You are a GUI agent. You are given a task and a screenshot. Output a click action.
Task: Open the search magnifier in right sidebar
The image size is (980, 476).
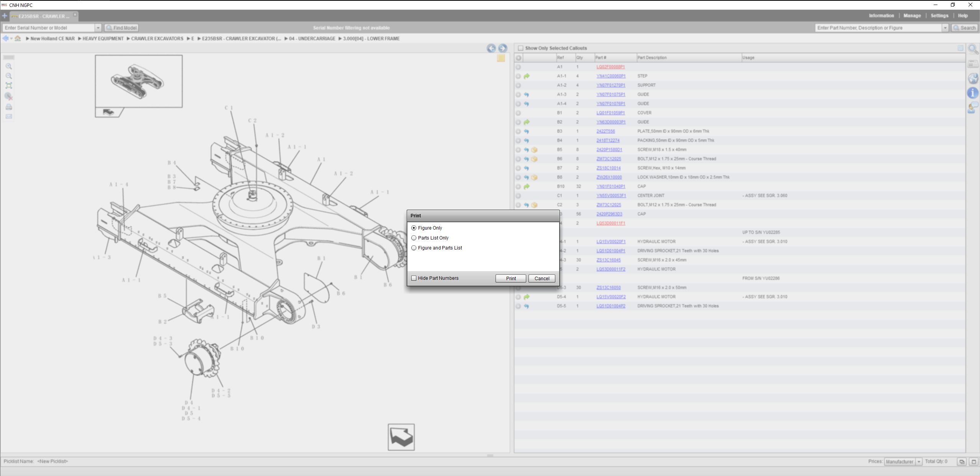pyautogui.click(x=972, y=49)
